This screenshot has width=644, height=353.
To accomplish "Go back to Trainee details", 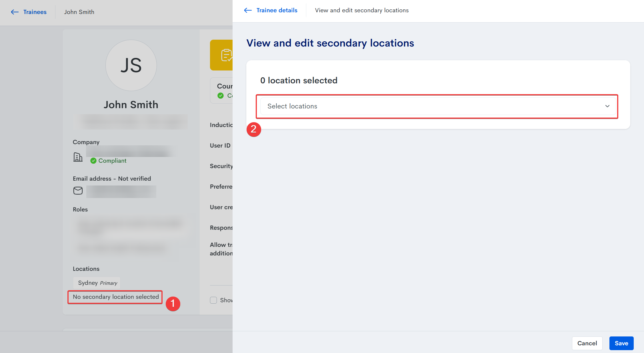I will coord(277,10).
